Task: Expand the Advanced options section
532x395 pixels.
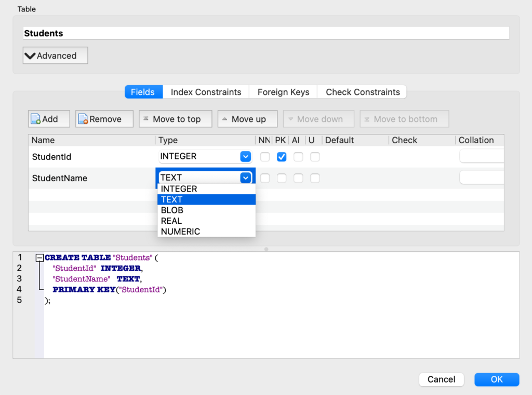Action: [55, 55]
